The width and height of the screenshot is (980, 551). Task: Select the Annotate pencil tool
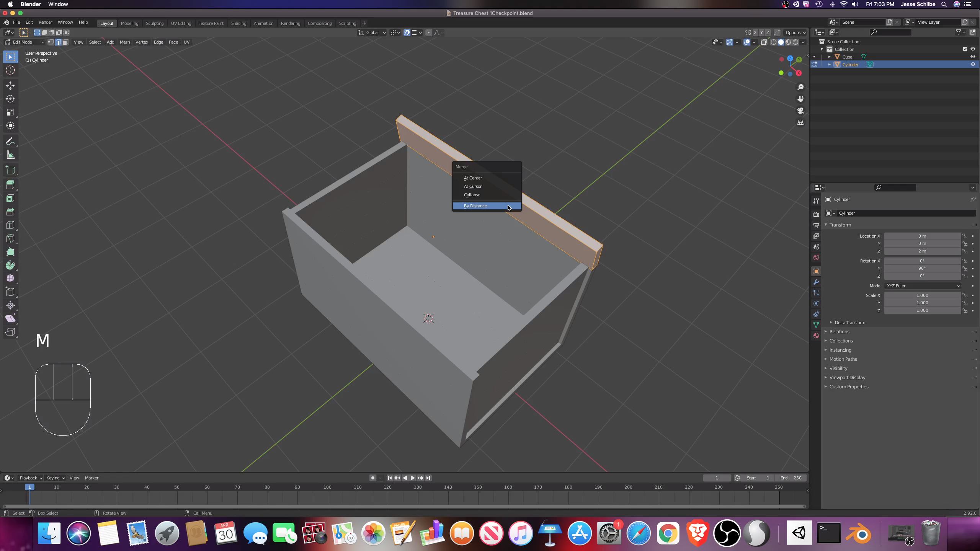(x=10, y=142)
